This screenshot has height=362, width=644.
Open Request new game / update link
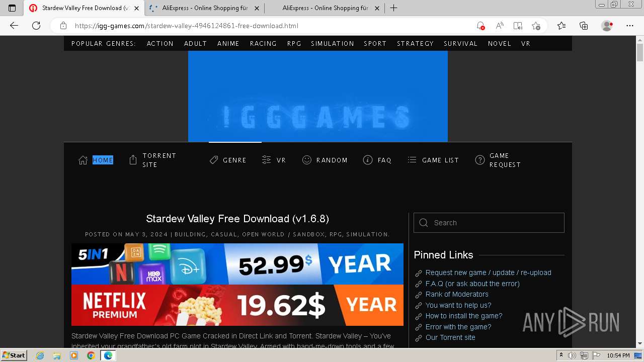(489, 273)
